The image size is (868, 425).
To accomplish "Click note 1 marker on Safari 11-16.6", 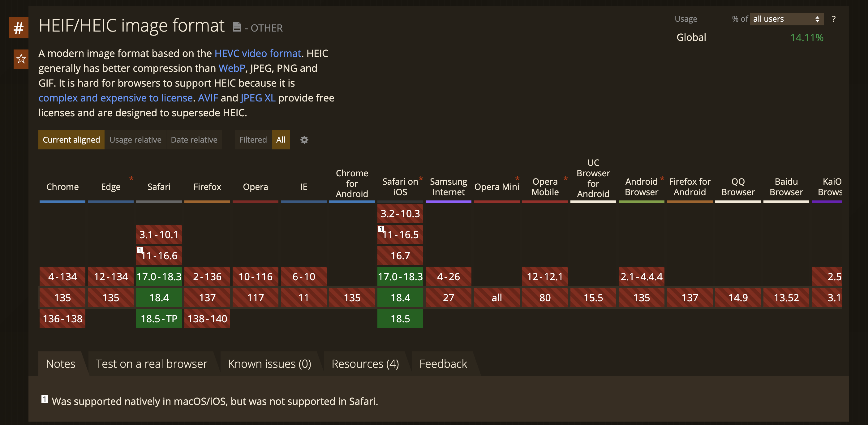I will pyautogui.click(x=140, y=250).
